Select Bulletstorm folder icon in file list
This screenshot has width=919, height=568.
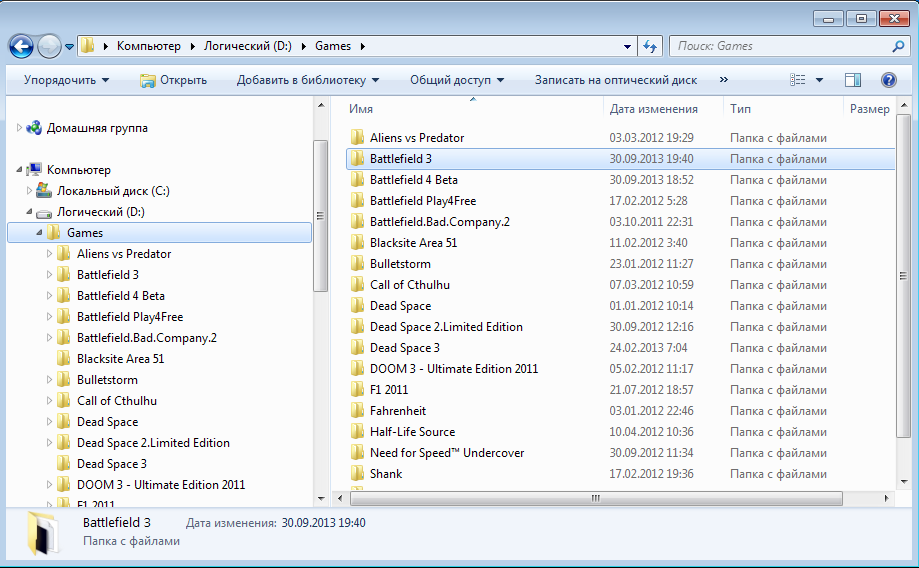point(358,264)
